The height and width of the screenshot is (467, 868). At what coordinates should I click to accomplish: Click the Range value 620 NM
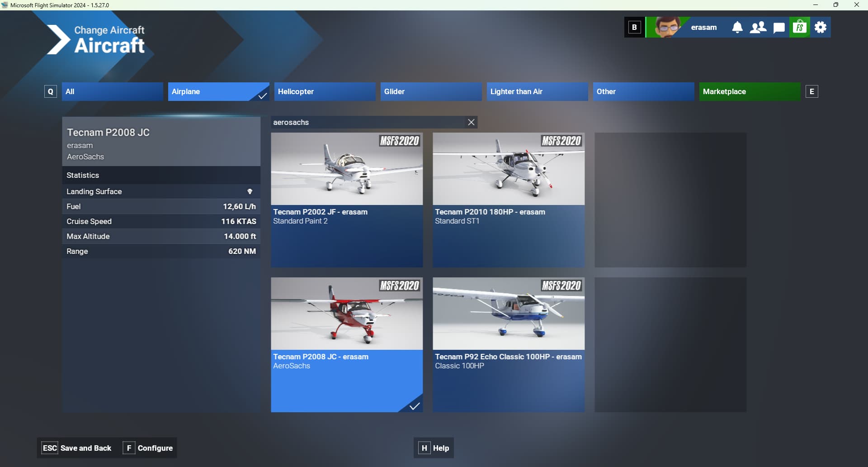(x=242, y=251)
